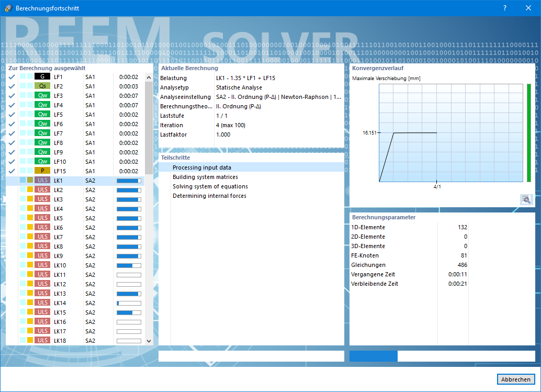Click the 0:00:03 time of LF2
Viewport: 541px width, 392px height.
coord(128,86)
